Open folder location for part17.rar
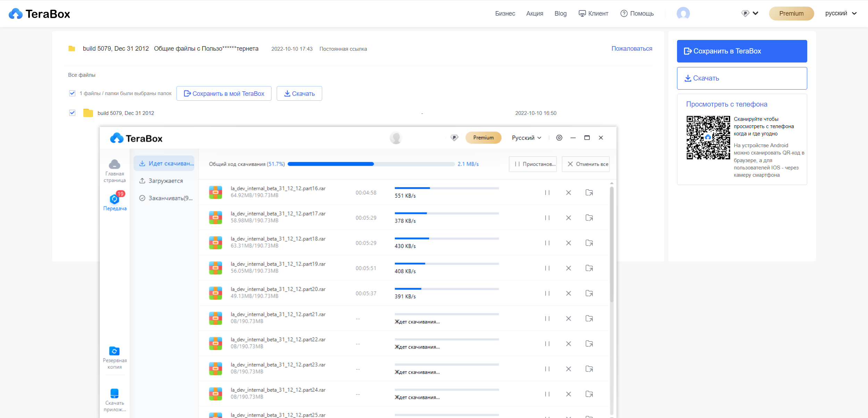 589,218
